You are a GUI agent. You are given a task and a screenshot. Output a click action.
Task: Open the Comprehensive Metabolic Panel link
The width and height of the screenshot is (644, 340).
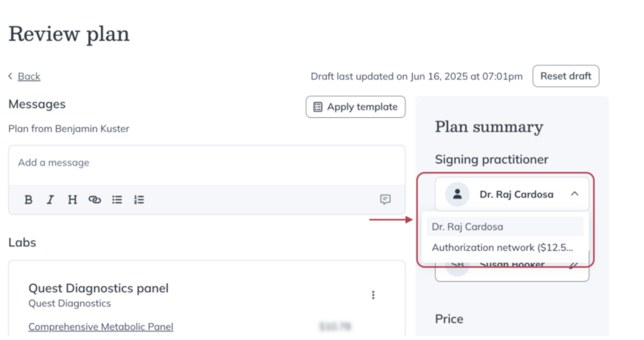coord(101,326)
